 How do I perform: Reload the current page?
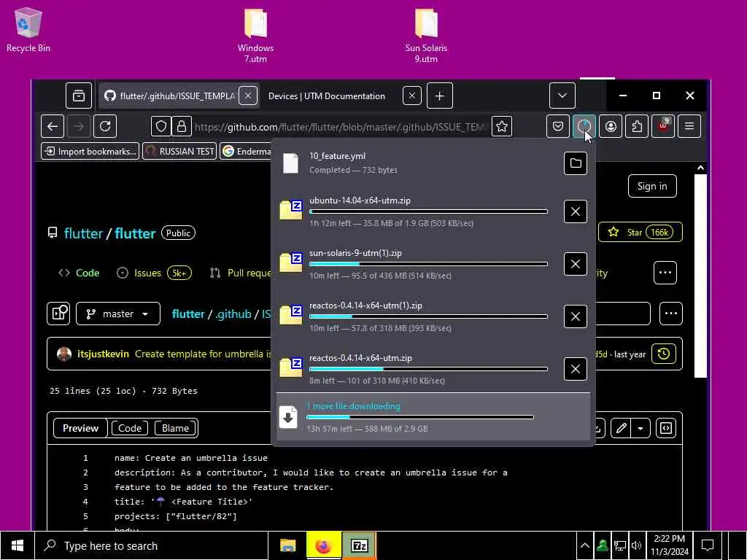click(105, 126)
